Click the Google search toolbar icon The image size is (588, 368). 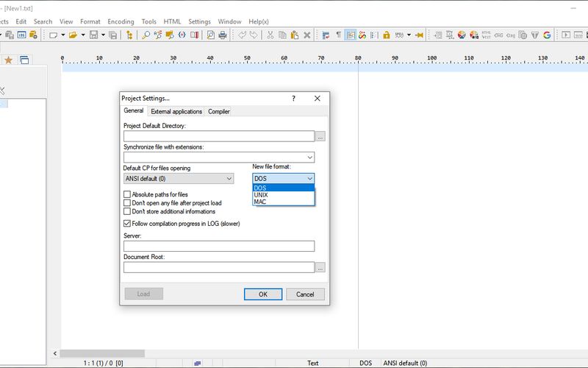pos(547,35)
